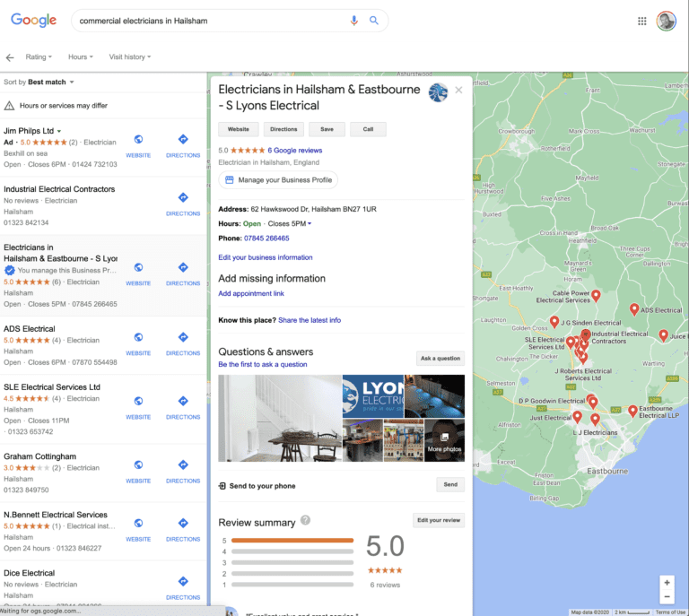Image resolution: width=689 pixels, height=616 pixels.
Task: Click Add appointment link
Action: click(x=251, y=293)
